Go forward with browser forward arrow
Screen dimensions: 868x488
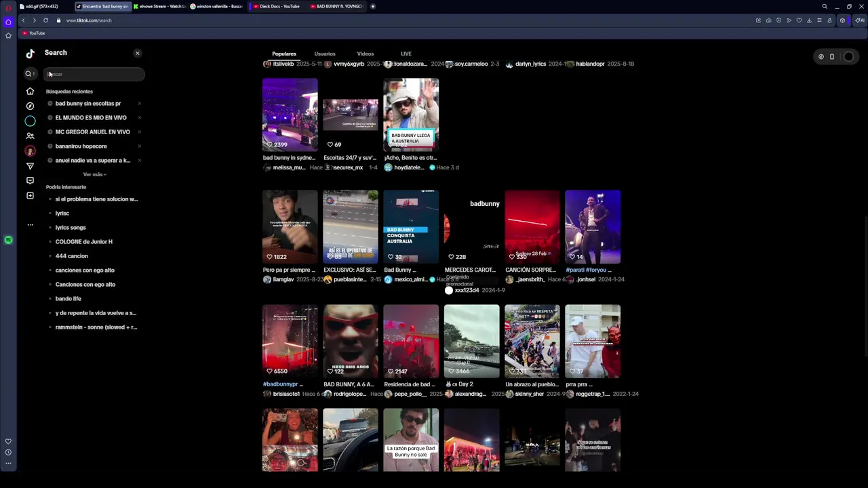pos(34,20)
